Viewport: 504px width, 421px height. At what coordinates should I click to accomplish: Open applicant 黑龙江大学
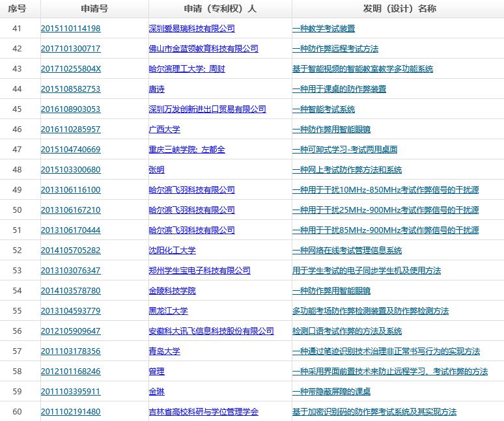[x=168, y=311]
